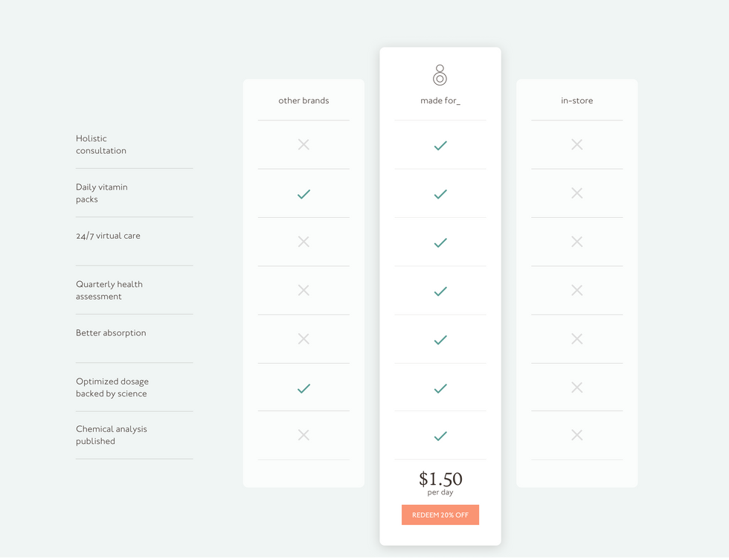
Task: Click the REDEEM 20% OFF button
Action: [440, 515]
